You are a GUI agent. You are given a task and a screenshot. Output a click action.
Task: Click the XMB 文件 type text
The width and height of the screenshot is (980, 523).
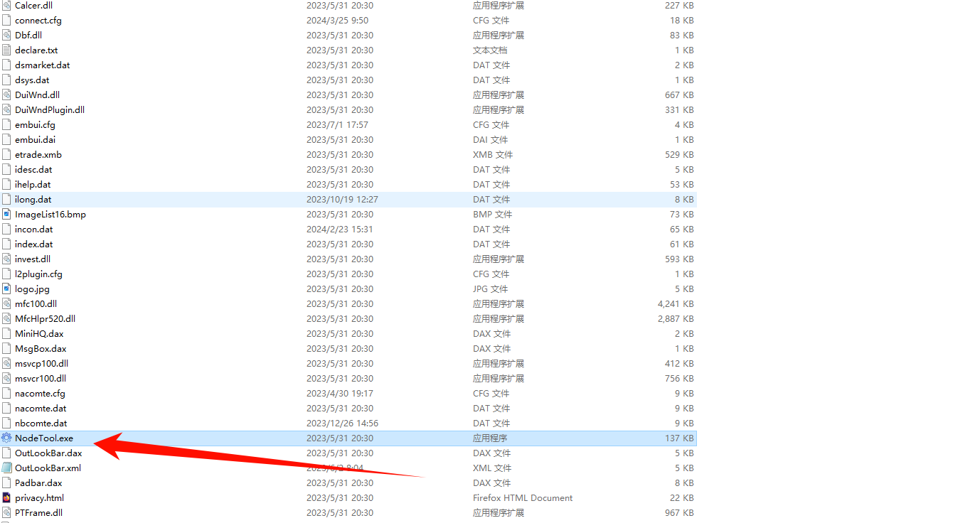coord(493,155)
